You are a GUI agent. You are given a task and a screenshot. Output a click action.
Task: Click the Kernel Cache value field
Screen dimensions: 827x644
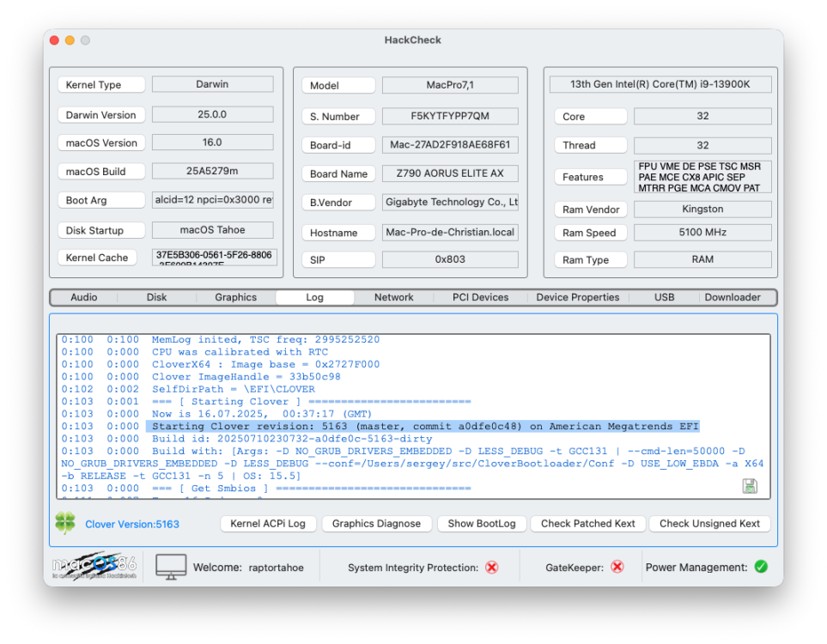[x=214, y=257]
